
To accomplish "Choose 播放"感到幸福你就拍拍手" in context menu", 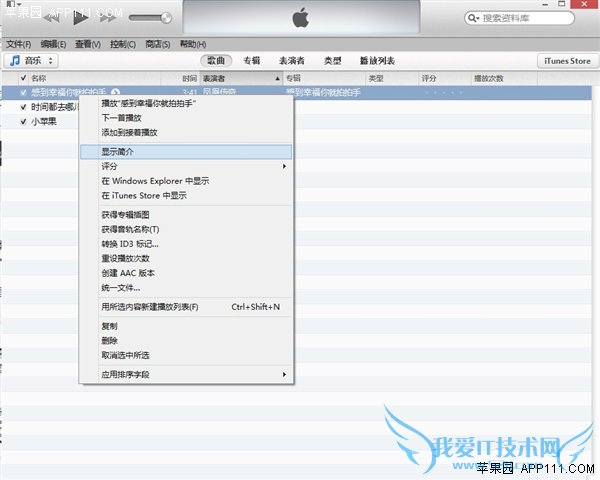I will tap(186, 103).
